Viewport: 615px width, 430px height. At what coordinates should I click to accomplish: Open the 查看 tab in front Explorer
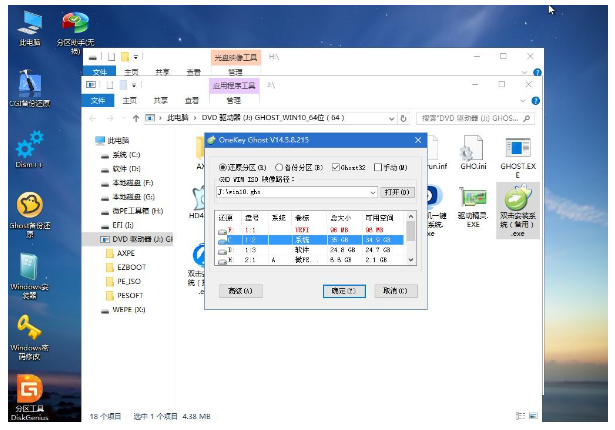[x=191, y=101]
